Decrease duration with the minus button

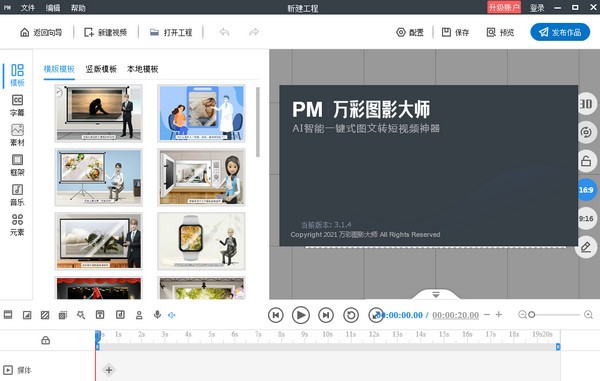tap(487, 314)
